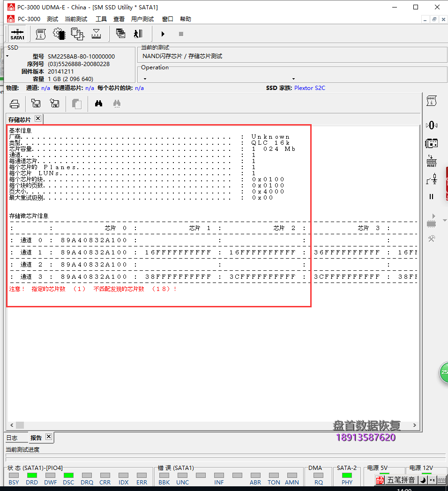Click the grey chip with play arrow icon
The height and width of the screenshot is (491, 448).
click(x=432, y=221)
